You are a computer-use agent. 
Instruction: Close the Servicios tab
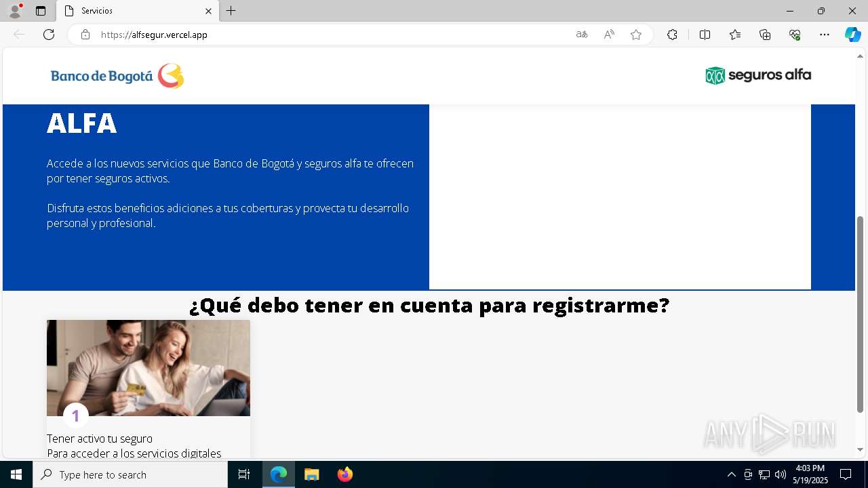click(208, 11)
